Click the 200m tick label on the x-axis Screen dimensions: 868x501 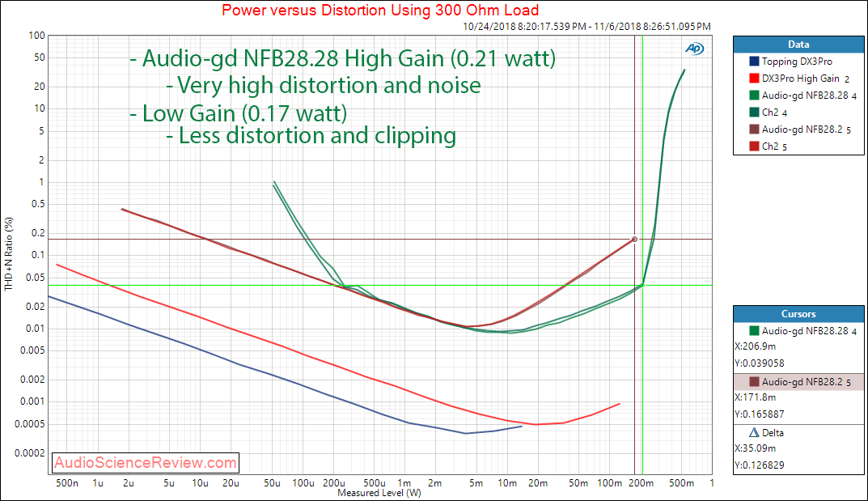[641, 483]
